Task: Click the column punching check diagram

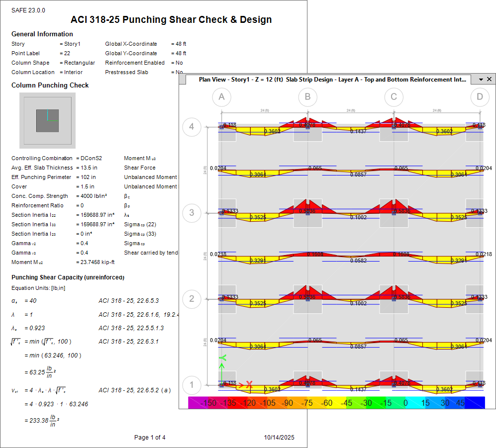Action: [x=47, y=121]
